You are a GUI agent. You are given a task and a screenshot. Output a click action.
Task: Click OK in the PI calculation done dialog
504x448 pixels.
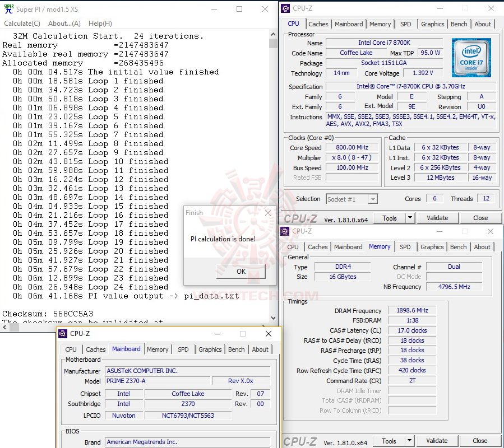click(241, 271)
